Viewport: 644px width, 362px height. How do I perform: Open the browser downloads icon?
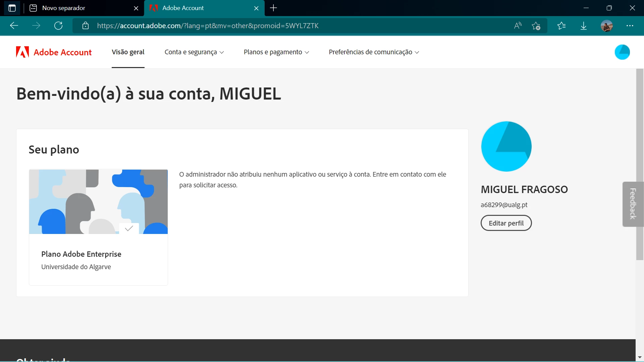(x=584, y=26)
